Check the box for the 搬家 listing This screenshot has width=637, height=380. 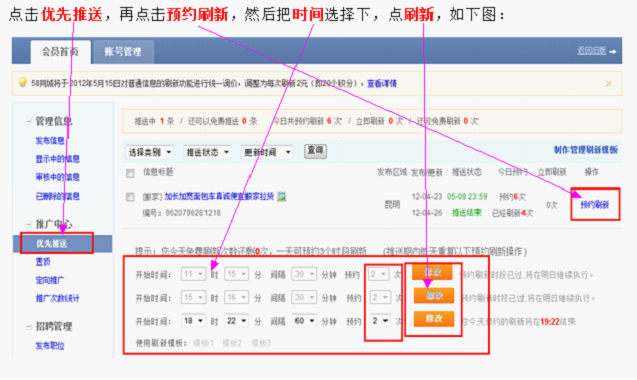click(x=130, y=197)
